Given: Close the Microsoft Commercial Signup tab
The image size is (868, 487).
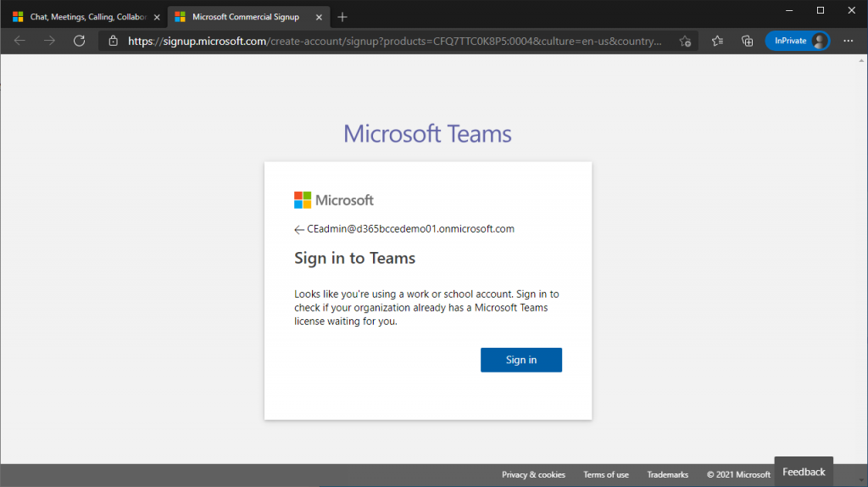Looking at the screenshot, I should (319, 17).
